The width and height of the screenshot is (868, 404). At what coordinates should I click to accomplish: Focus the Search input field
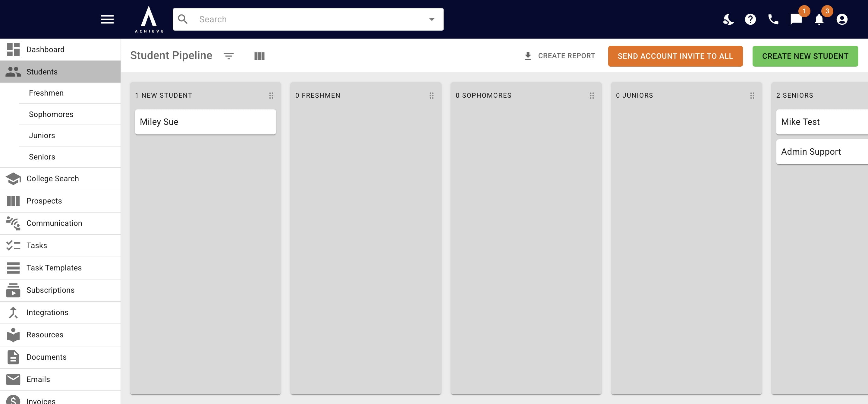pyautogui.click(x=308, y=19)
